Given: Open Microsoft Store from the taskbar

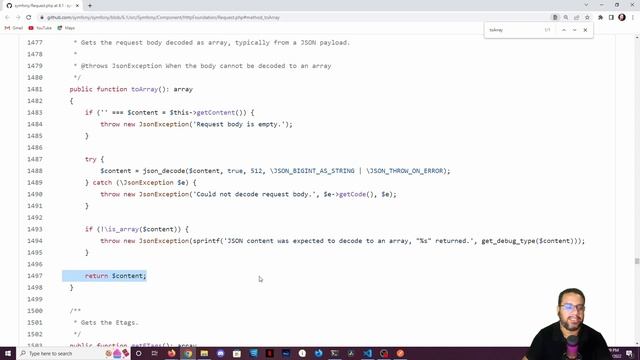Looking at the screenshot, I should click(x=237, y=353).
